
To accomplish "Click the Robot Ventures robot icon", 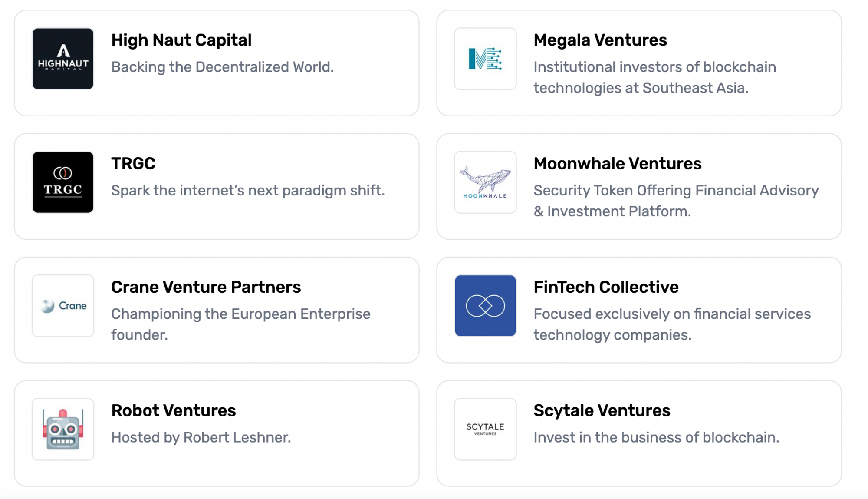I will [63, 429].
